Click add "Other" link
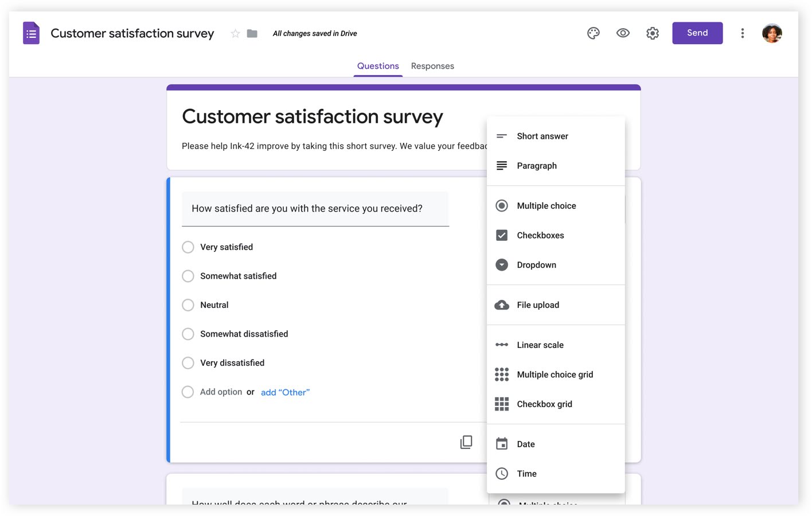Screen dimensions: 812x516 [x=285, y=392]
